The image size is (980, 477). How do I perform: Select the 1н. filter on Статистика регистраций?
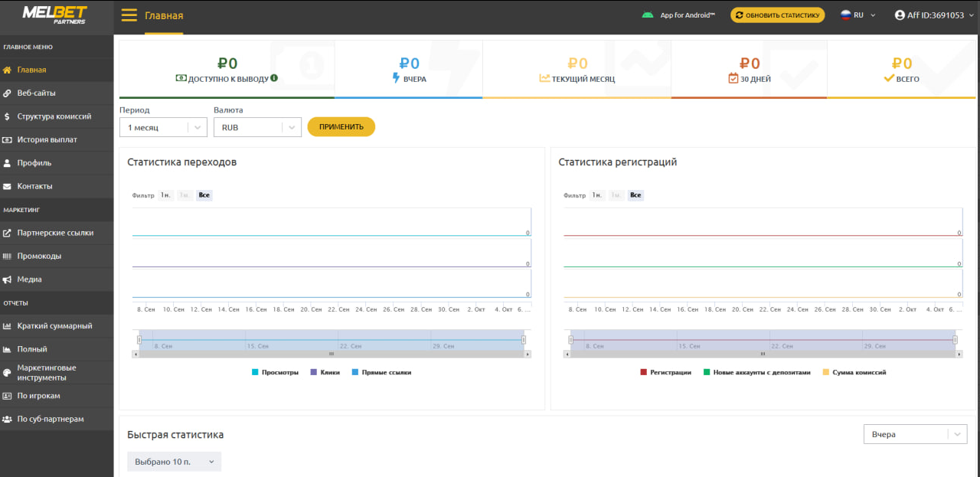[596, 195]
